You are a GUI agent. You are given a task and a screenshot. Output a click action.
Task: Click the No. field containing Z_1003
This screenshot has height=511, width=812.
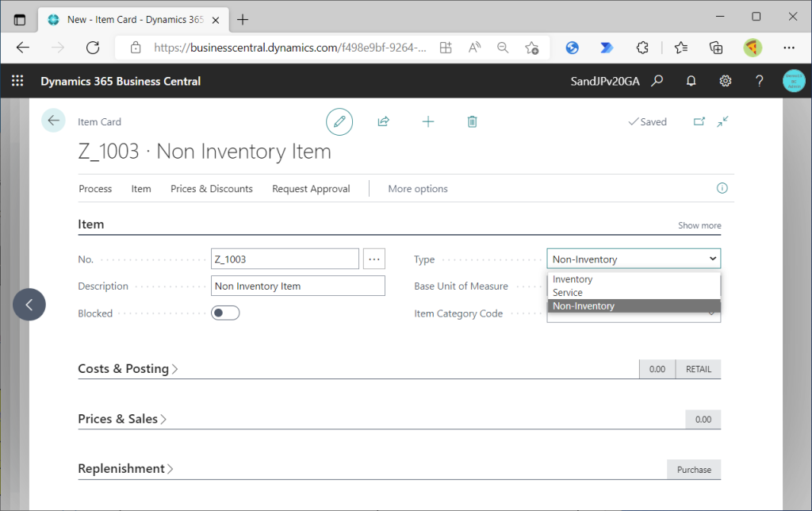click(285, 259)
